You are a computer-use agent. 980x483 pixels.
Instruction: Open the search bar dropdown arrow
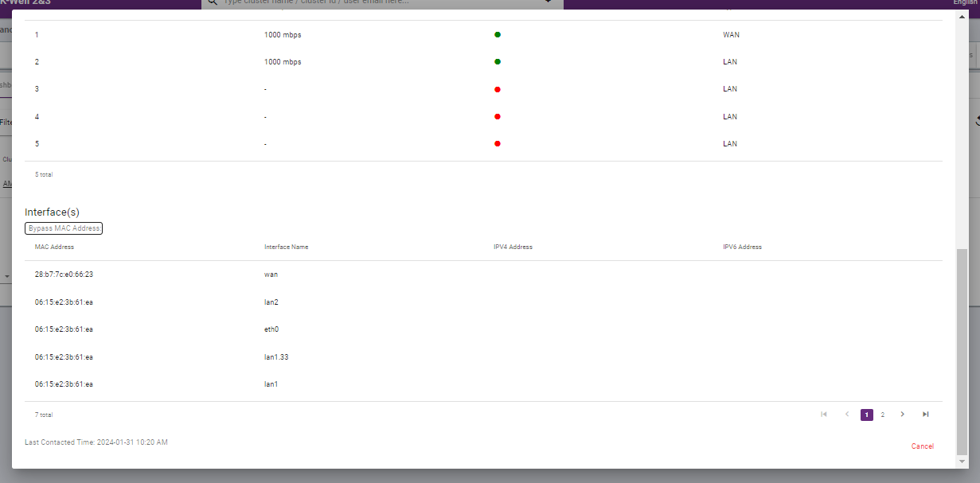pos(548,2)
